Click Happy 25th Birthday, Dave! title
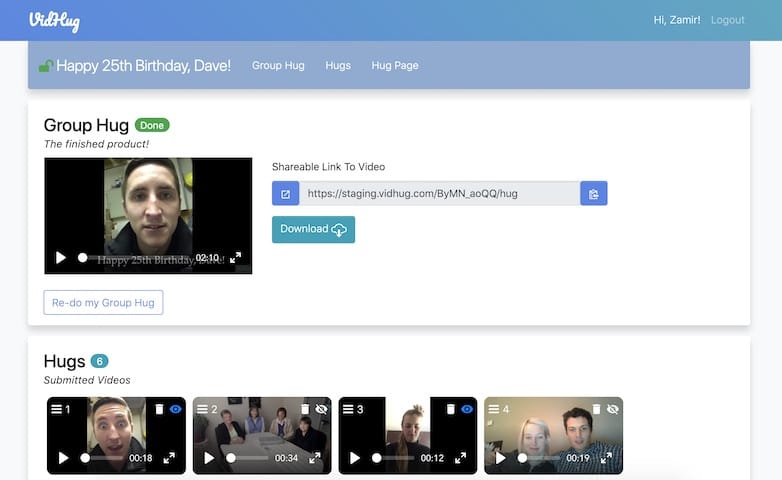The width and height of the screenshot is (782, 480). tap(143, 66)
